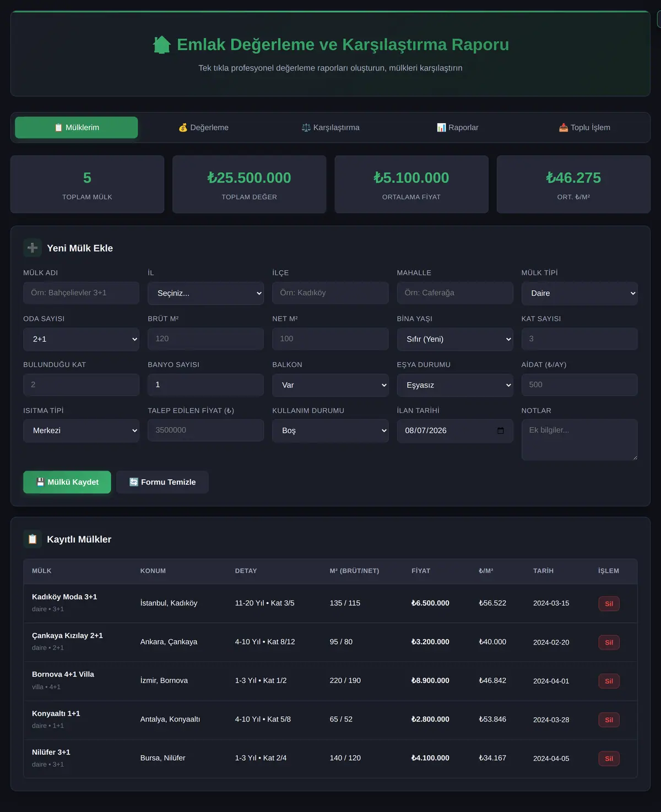This screenshot has width=661, height=812.
Task: Click the plus icon beside Yeni Mülk Ekle
Action: point(32,248)
